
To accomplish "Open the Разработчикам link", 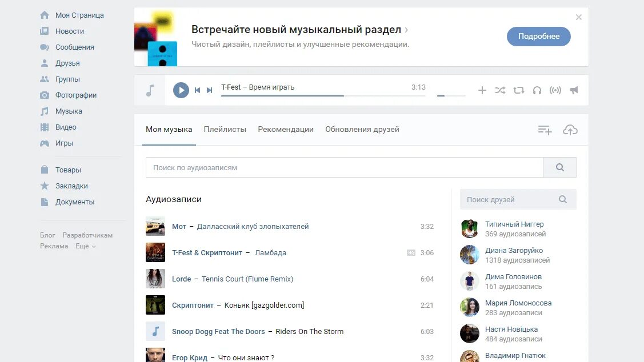I will coord(87,235).
